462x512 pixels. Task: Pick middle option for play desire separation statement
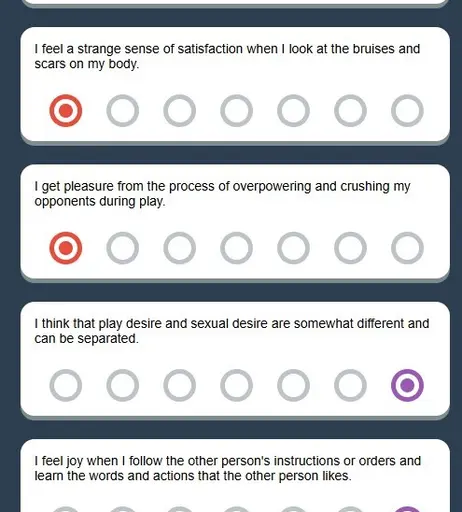(x=236, y=385)
